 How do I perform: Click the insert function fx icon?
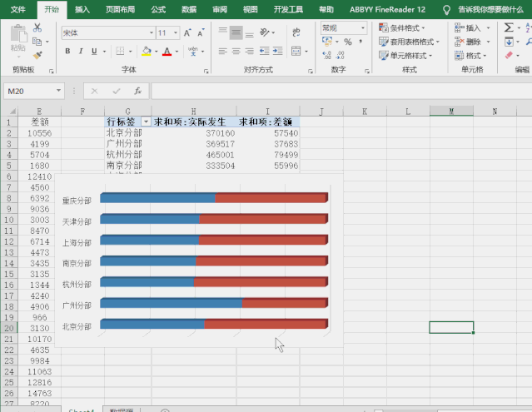[x=137, y=91]
